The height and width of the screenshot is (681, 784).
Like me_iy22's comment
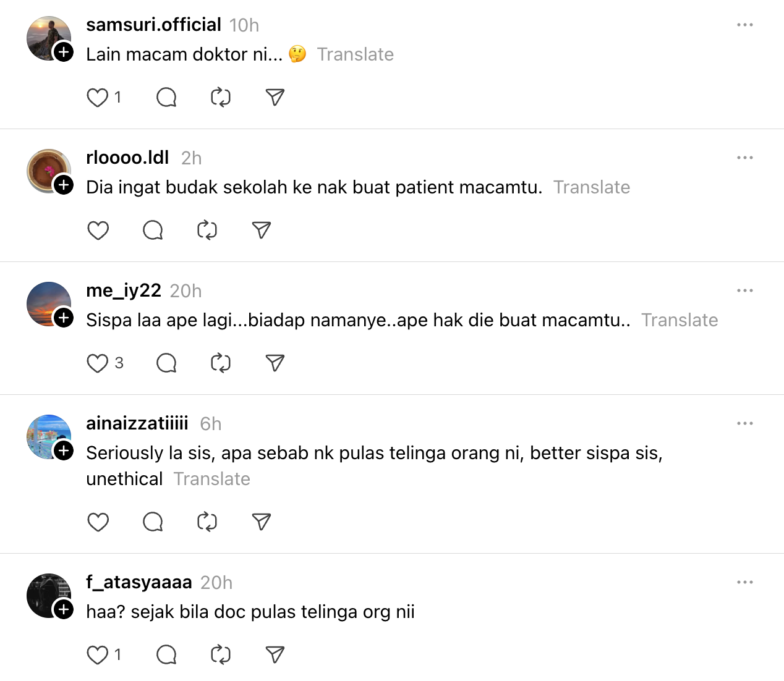98,363
